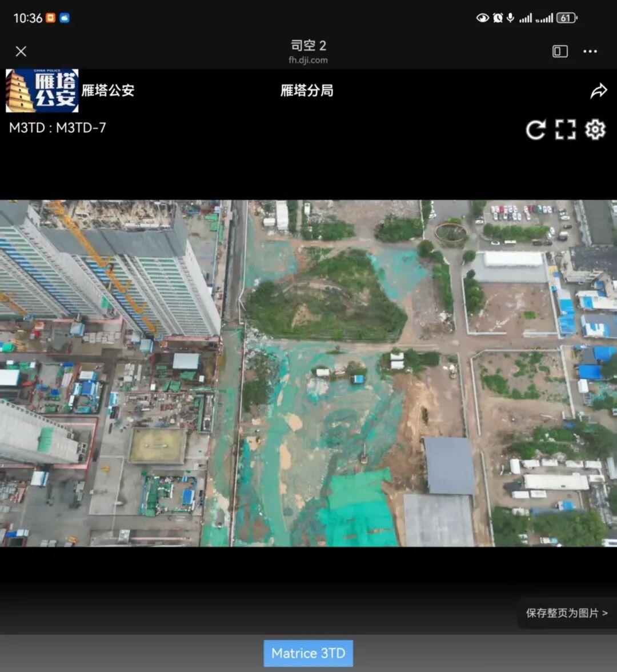
Task: Tap the 雁塔公安 pagoda logo
Action: (x=42, y=91)
